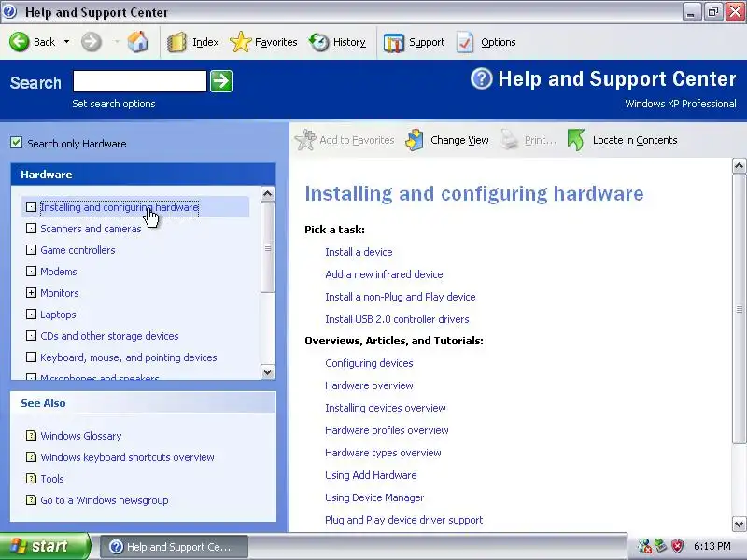Open the Index book icon
The height and width of the screenshot is (560, 747).
176,42
